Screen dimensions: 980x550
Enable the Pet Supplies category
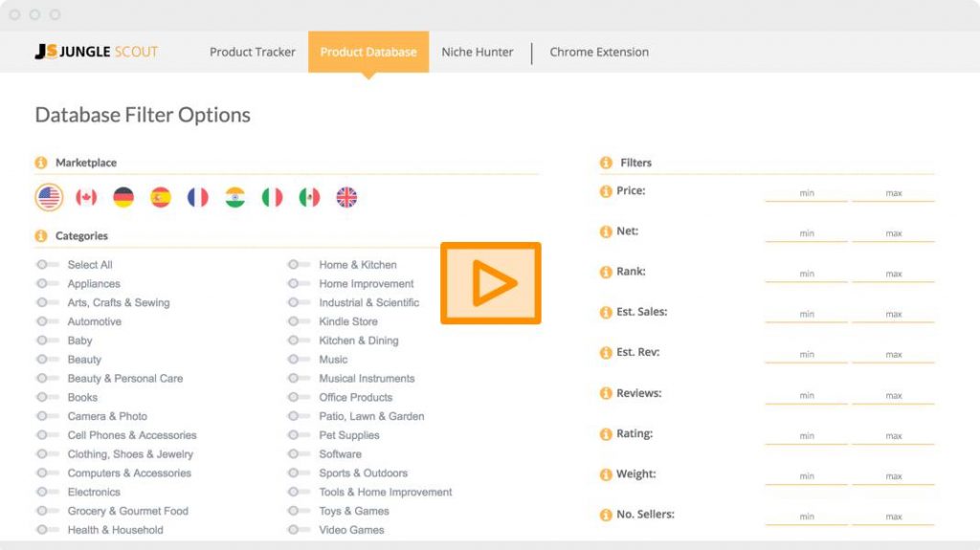tap(299, 435)
